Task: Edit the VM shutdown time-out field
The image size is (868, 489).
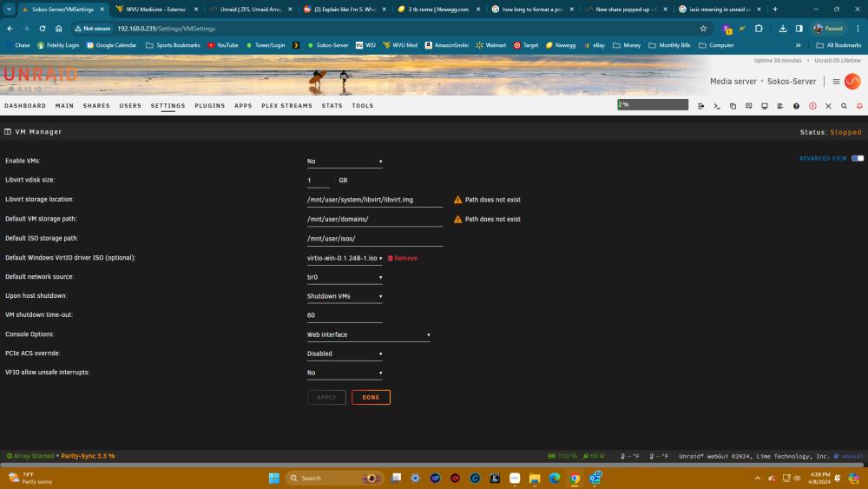Action: [x=345, y=315]
